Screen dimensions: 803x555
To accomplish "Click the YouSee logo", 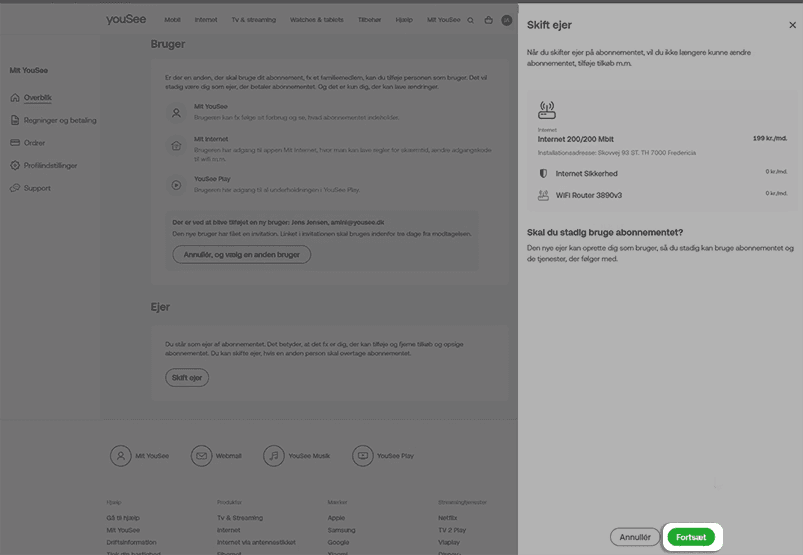I will point(124,20).
